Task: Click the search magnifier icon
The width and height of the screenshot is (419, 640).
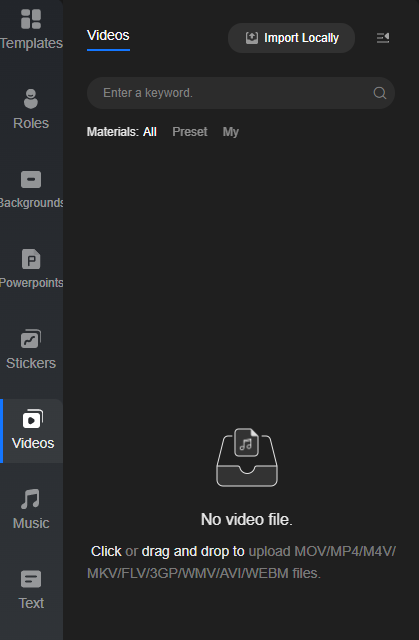Action: pos(380,93)
